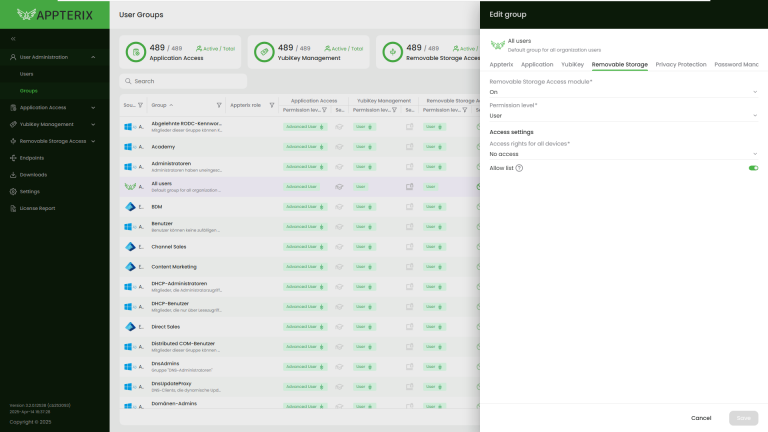Expand YubiKey Management in the sidebar
Viewport: 768px width, 432px height.
(x=93, y=124)
